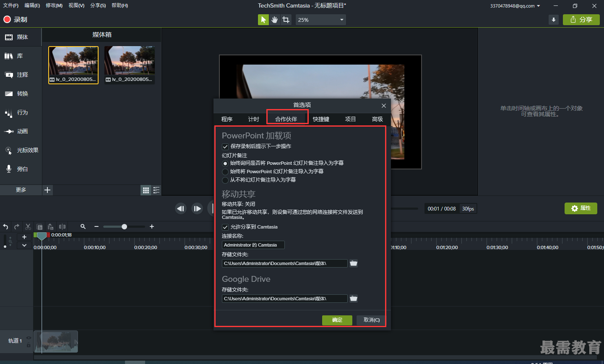Open the 库 (Library) panel
604x364 pixels.
point(21,56)
